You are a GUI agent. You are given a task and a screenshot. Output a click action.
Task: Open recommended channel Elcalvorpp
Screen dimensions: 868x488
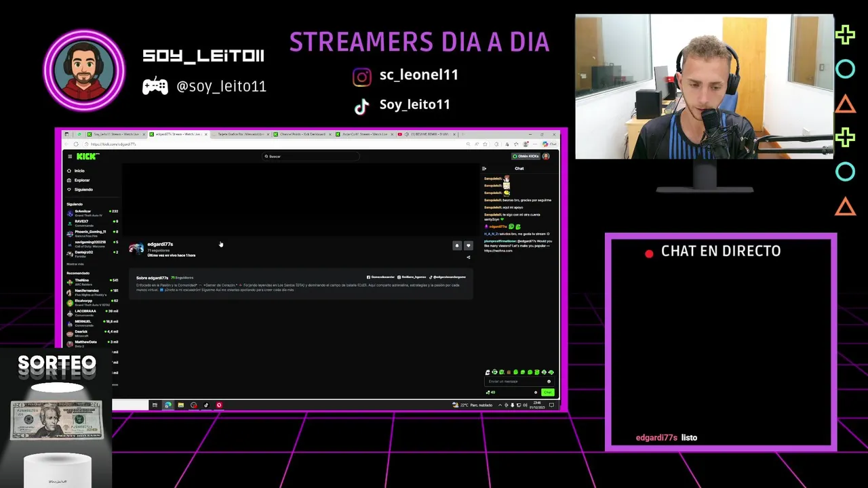tap(92, 302)
